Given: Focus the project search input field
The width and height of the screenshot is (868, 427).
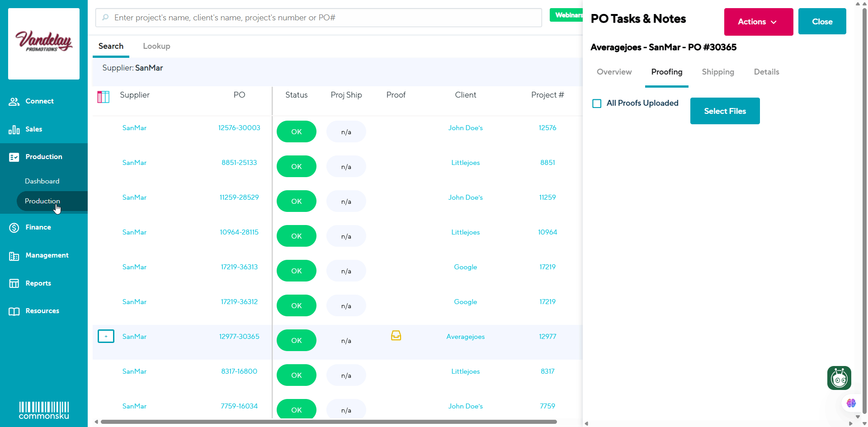Looking at the screenshot, I should (319, 18).
